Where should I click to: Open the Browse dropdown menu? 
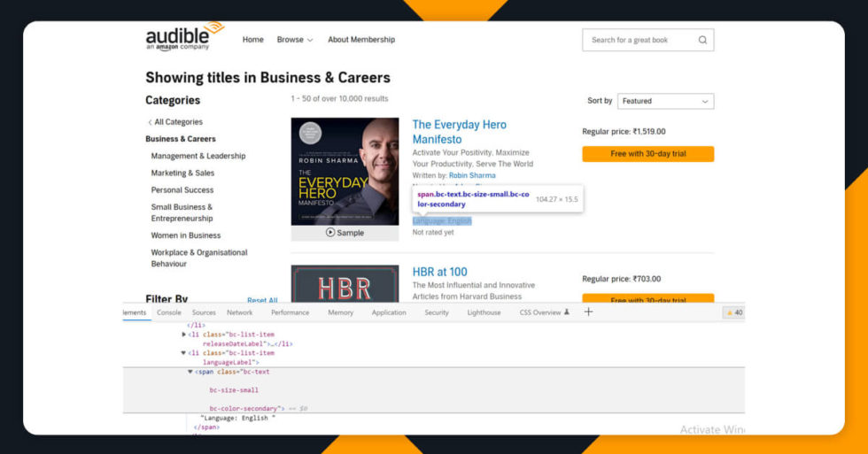coord(295,40)
